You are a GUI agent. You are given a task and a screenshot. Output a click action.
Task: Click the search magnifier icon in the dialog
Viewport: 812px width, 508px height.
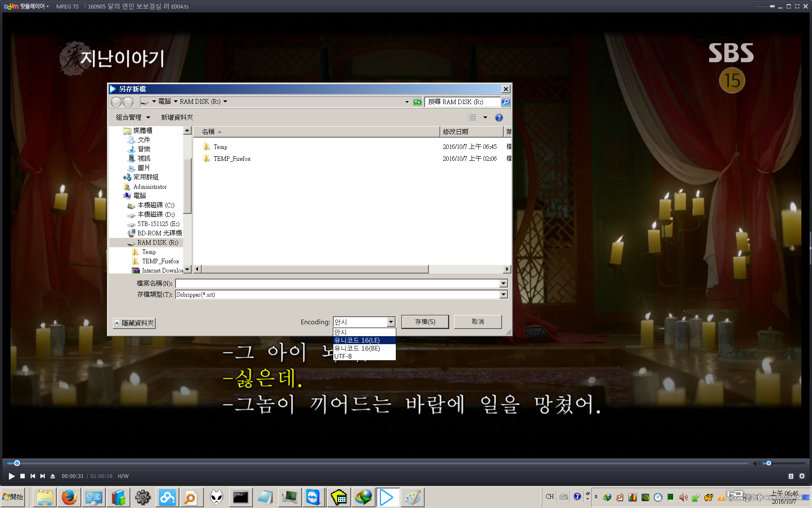pos(505,102)
